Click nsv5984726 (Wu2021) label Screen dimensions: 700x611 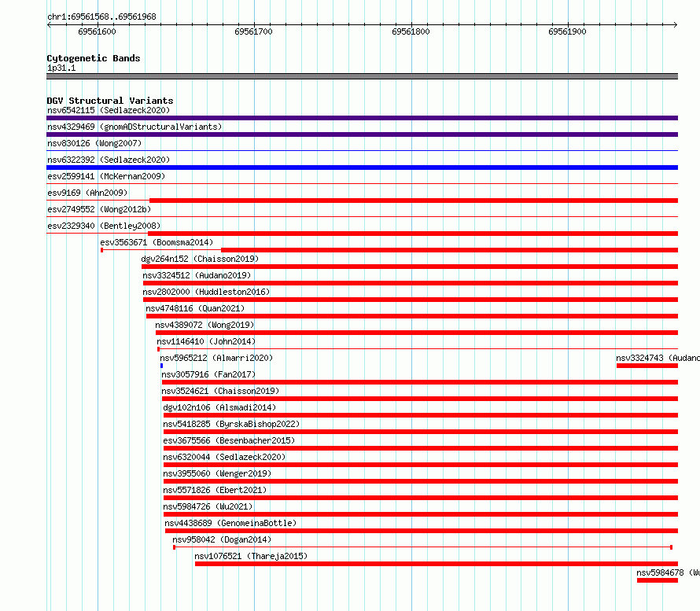click(208, 506)
